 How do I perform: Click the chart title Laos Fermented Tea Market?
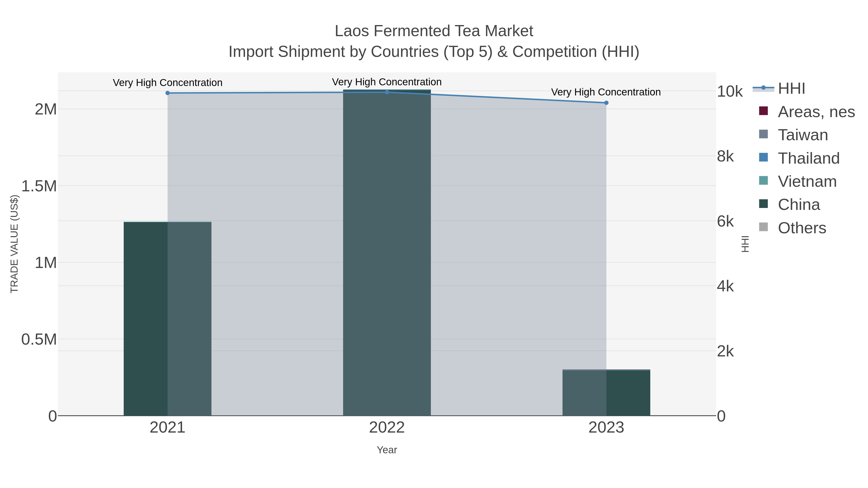tap(434, 31)
